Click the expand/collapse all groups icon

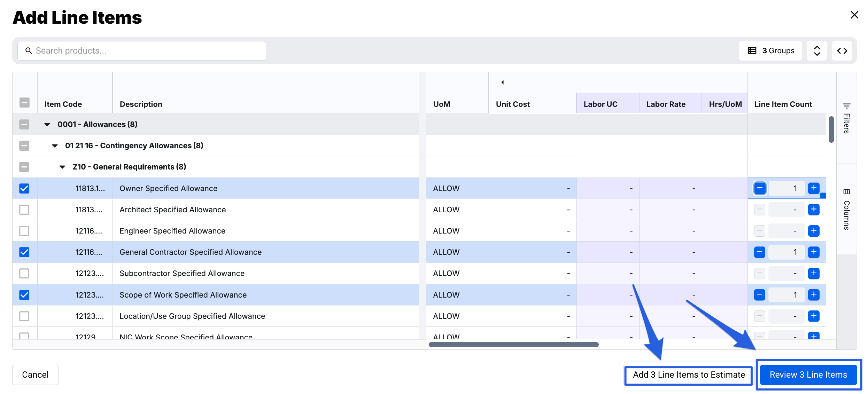(817, 51)
